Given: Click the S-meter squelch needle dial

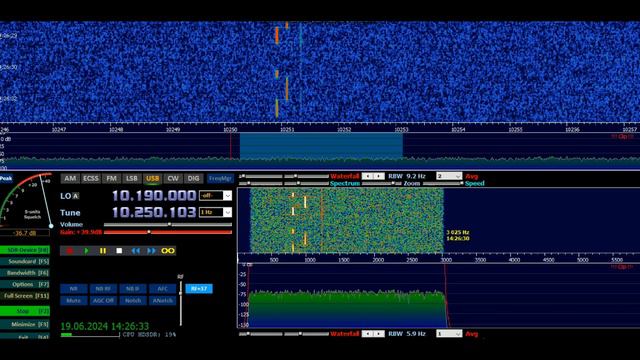Looking at the screenshot, I should [x=27, y=200].
